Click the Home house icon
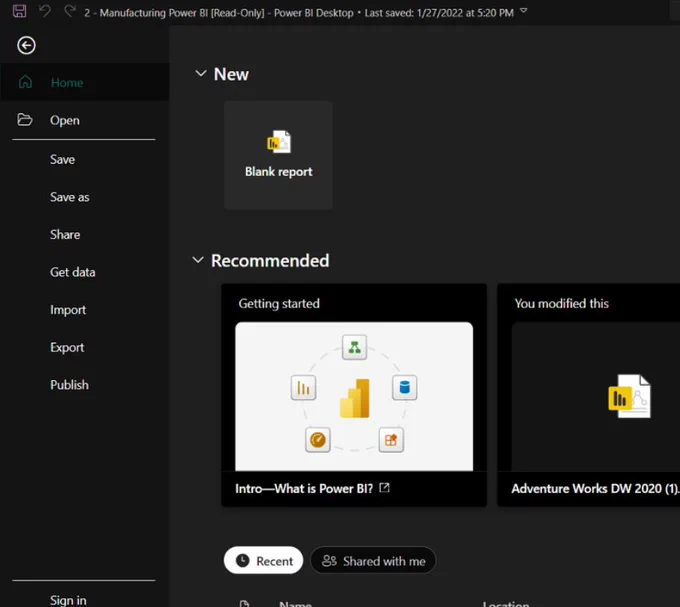680x607 pixels. pos(25,82)
